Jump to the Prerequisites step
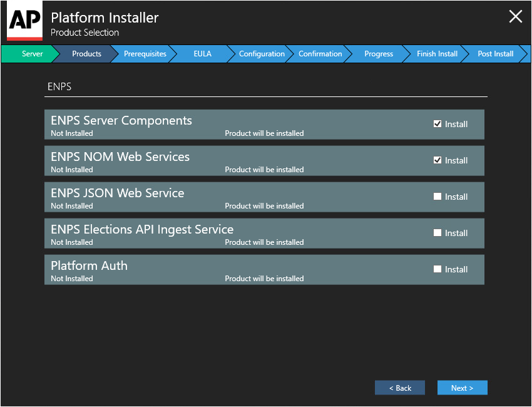 click(145, 54)
